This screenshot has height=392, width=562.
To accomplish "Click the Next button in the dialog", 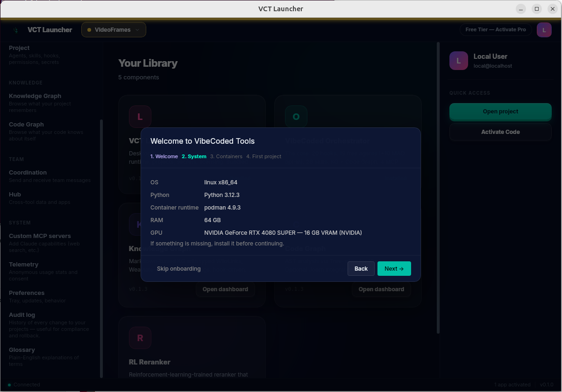I will tap(394, 269).
